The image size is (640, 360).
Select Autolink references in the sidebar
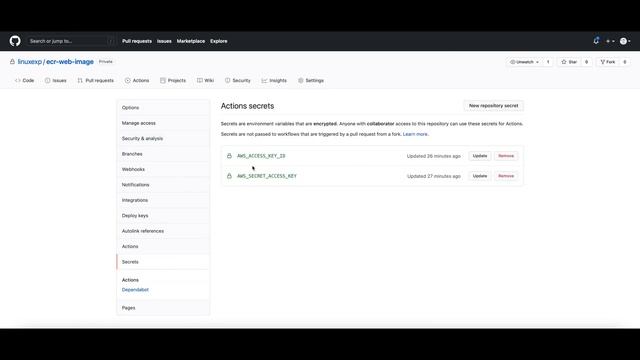pyautogui.click(x=163, y=231)
